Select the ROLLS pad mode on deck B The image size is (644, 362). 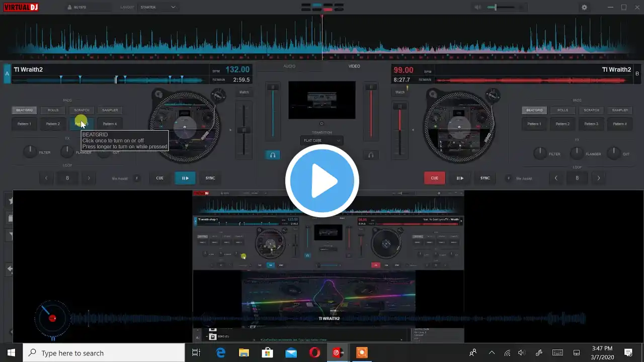(563, 110)
